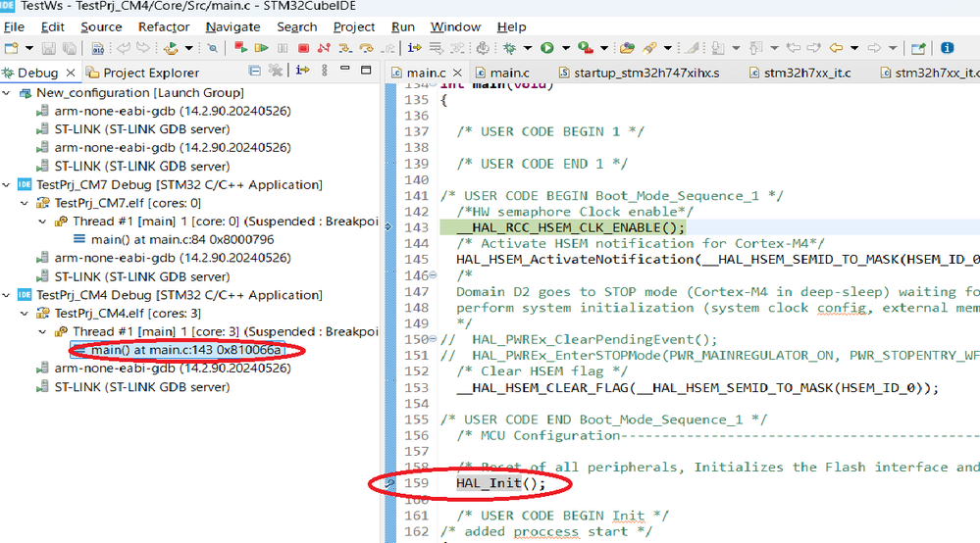Image resolution: width=980 pixels, height=543 pixels.
Task: Click Collapse All in Debug view
Action: pos(254,71)
